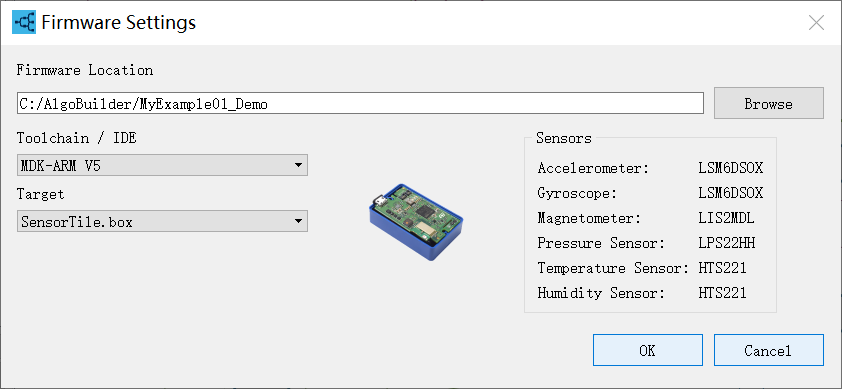This screenshot has height=389, width=842.
Task: Click the SensorTile.box board image
Action: [x=416, y=221]
